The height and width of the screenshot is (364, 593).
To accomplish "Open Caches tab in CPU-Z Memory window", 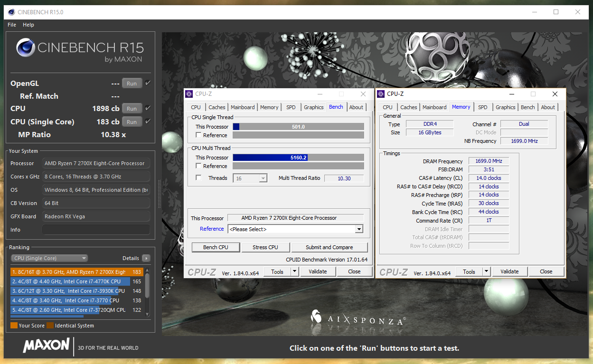I will coord(409,107).
